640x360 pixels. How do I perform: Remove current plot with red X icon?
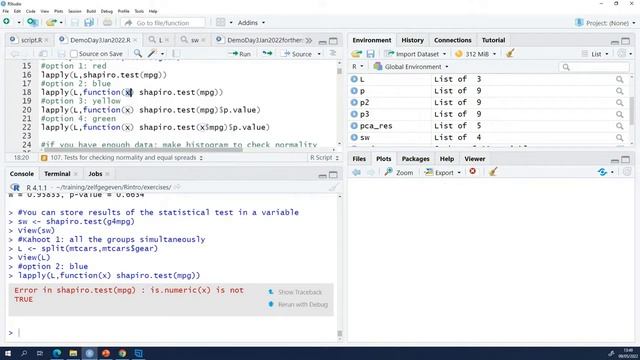point(473,172)
